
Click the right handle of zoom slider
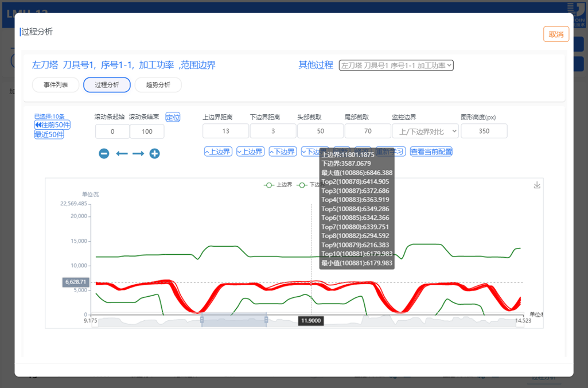point(266,320)
